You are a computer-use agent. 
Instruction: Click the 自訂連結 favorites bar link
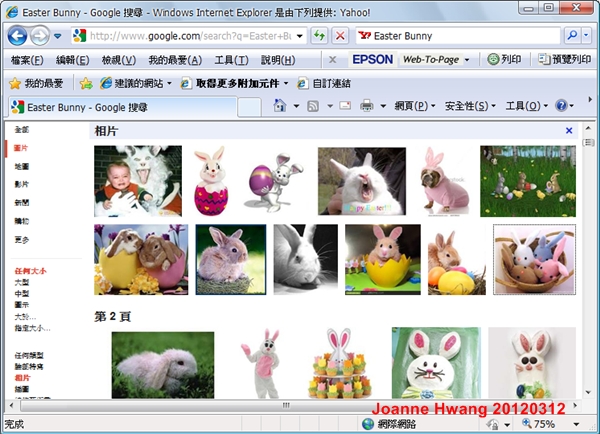(324, 83)
